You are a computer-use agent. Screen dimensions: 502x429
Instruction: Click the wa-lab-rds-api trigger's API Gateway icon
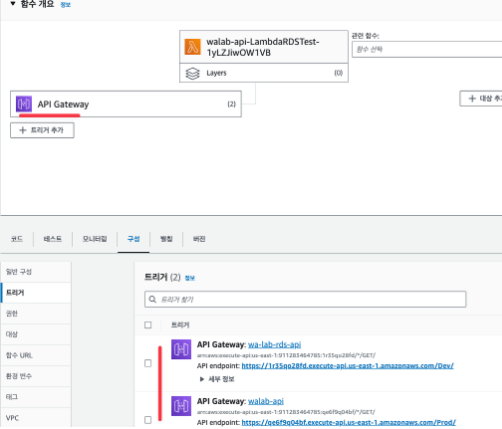coord(181,349)
